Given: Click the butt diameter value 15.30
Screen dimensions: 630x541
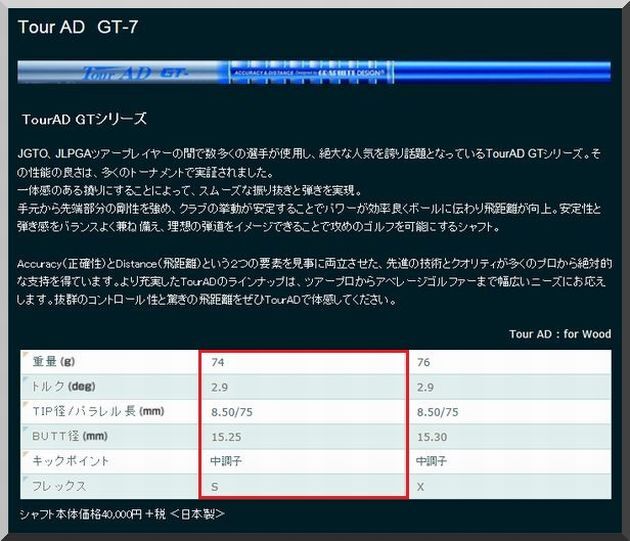Looking at the screenshot, I should (x=432, y=437).
